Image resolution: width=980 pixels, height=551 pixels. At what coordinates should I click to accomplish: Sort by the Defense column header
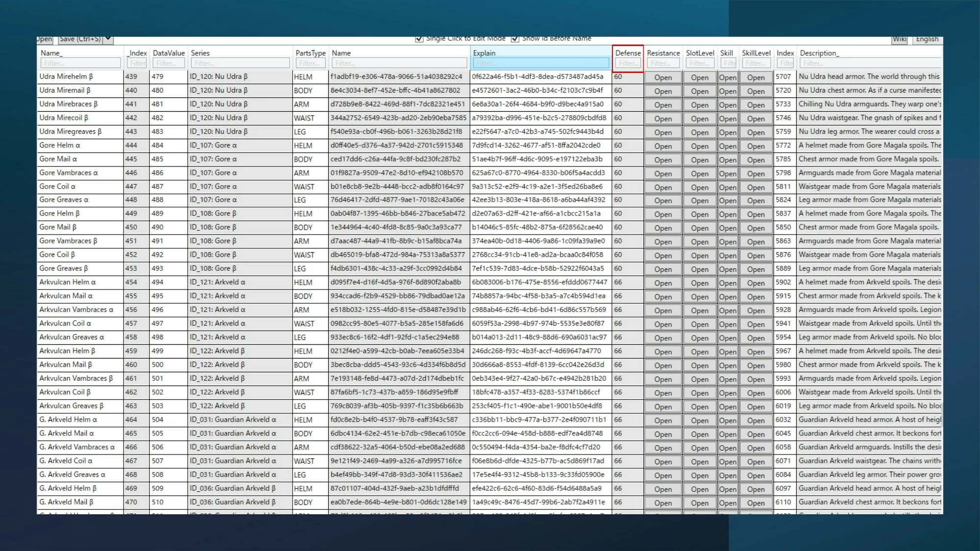pyautogui.click(x=628, y=53)
